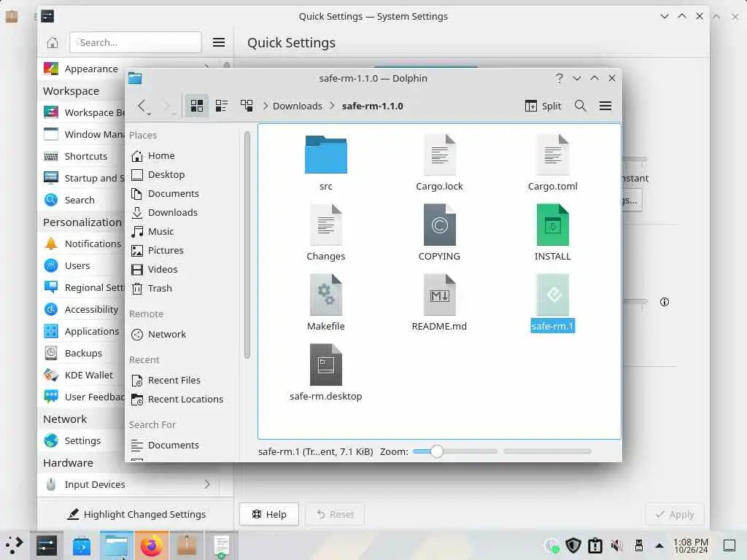Click Highlight Changed Settings button

pos(136,514)
